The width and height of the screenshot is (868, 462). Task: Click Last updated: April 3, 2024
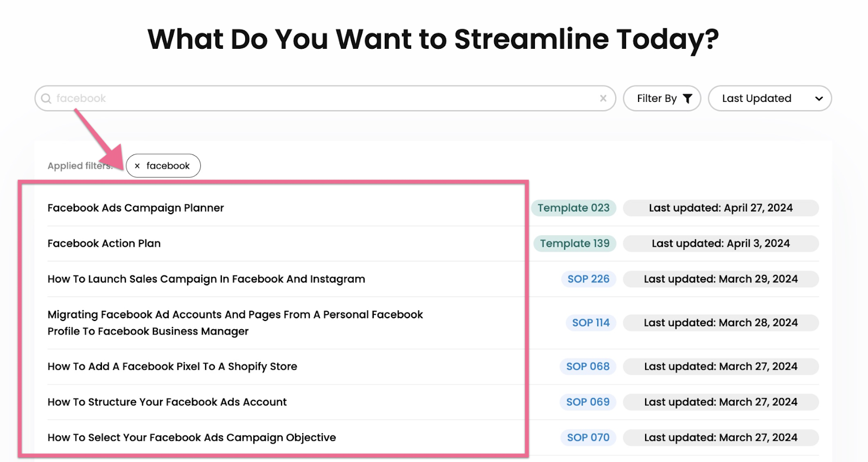(x=721, y=243)
